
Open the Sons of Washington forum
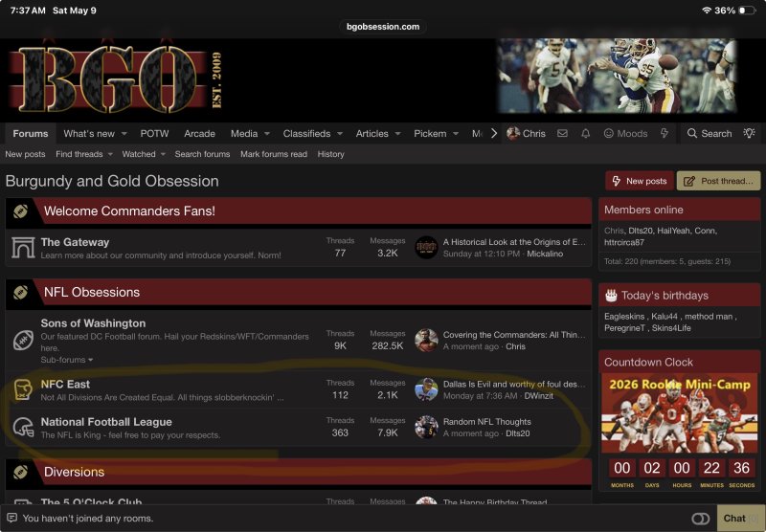(x=93, y=323)
